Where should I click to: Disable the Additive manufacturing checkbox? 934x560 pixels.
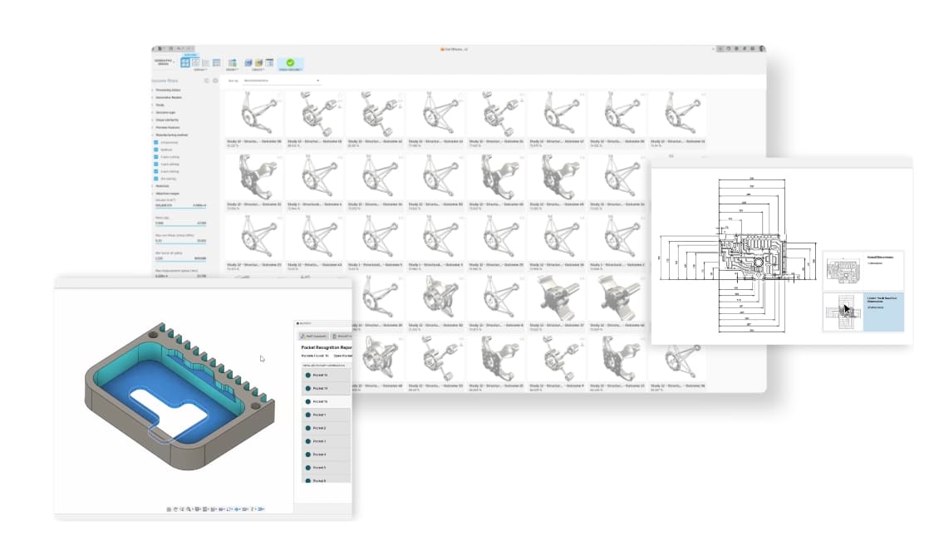click(155, 151)
